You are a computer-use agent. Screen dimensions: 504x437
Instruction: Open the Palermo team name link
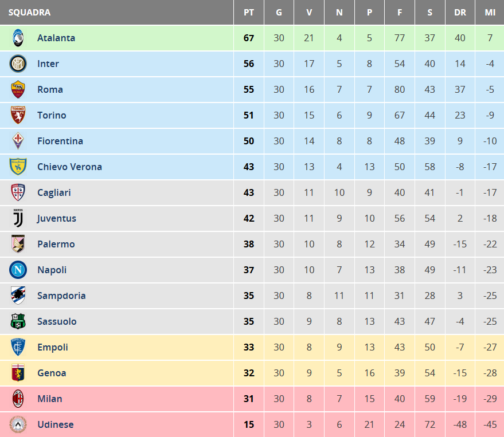pos(56,244)
